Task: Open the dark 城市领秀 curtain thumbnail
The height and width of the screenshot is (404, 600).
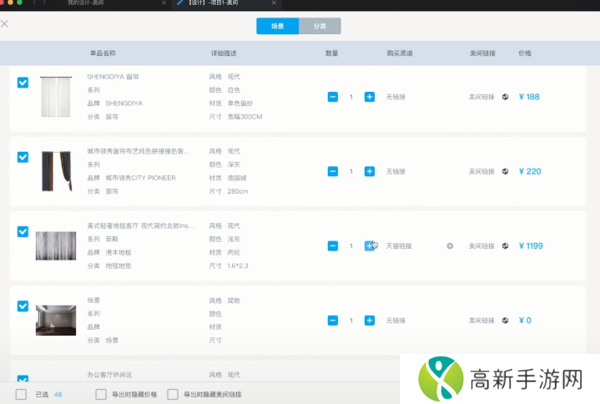Action: coord(56,171)
